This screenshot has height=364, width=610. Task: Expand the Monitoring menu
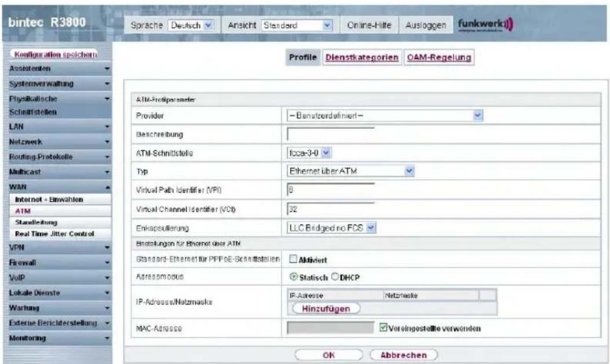coord(57,339)
